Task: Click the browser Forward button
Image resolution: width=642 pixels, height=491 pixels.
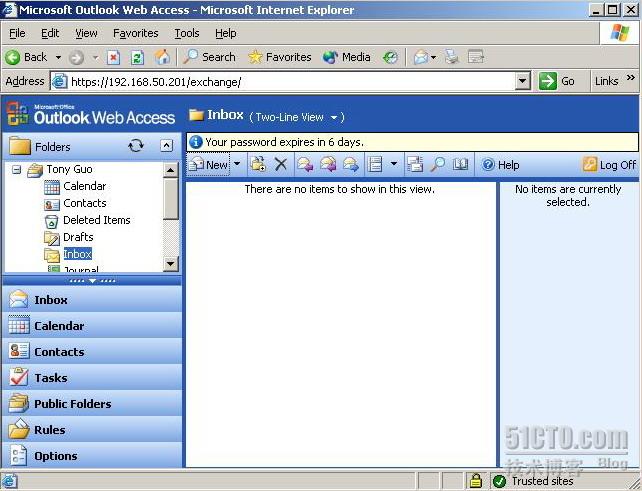Action: 76,57
